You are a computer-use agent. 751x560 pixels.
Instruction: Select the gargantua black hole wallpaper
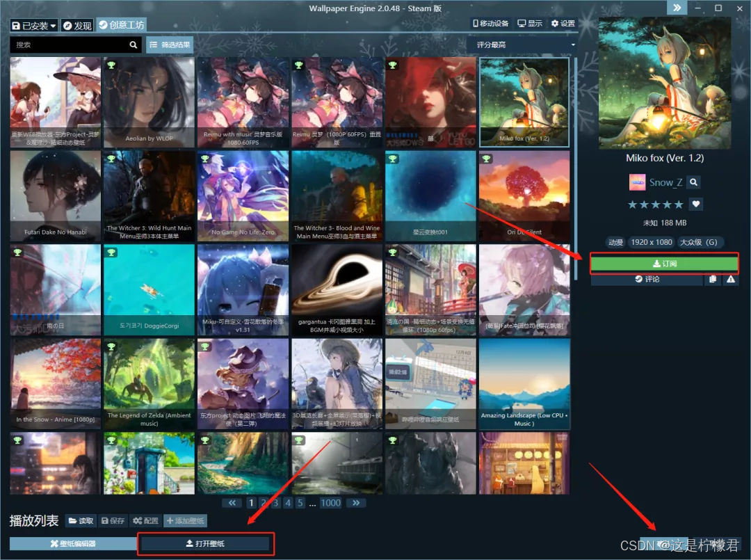point(337,289)
